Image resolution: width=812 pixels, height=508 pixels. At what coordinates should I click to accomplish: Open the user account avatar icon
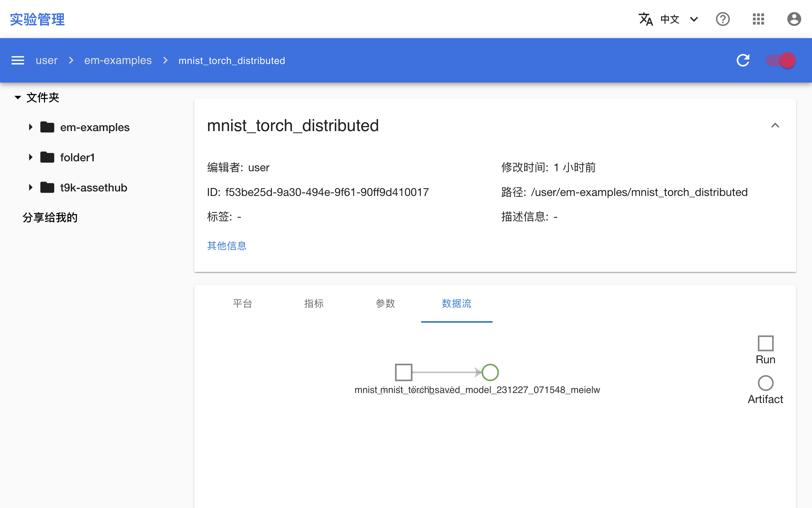pos(794,19)
